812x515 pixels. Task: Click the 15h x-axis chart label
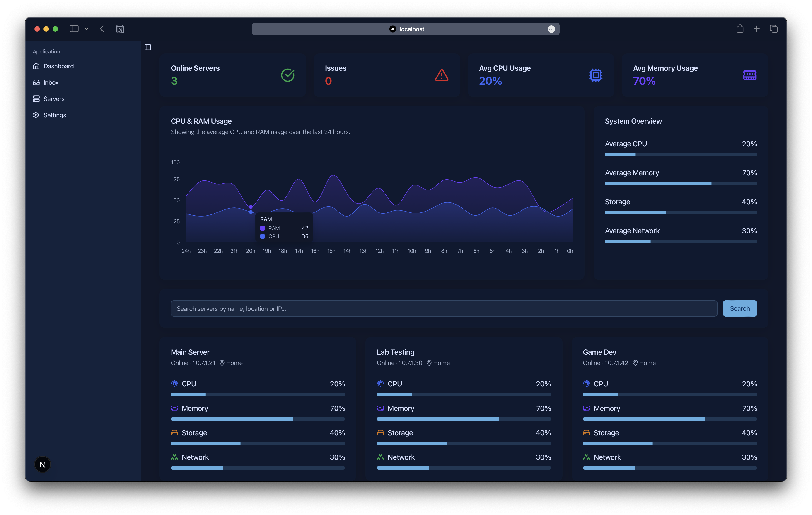[x=331, y=251]
